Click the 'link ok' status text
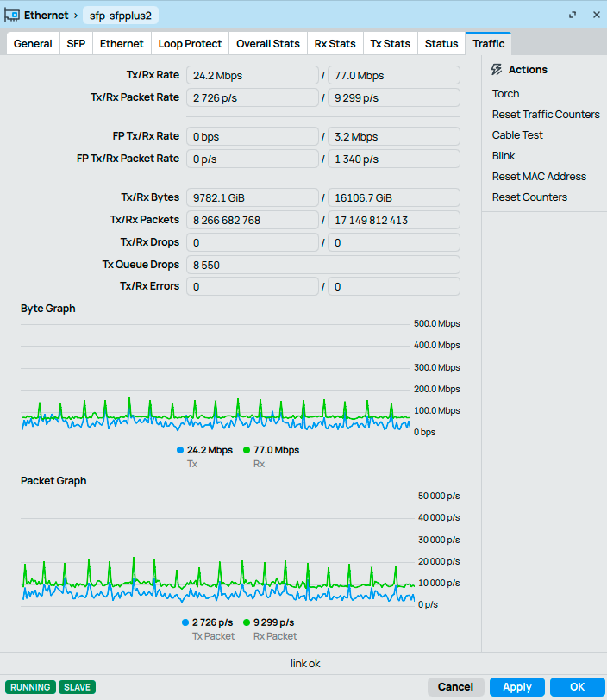The height and width of the screenshot is (700, 607). click(x=305, y=664)
